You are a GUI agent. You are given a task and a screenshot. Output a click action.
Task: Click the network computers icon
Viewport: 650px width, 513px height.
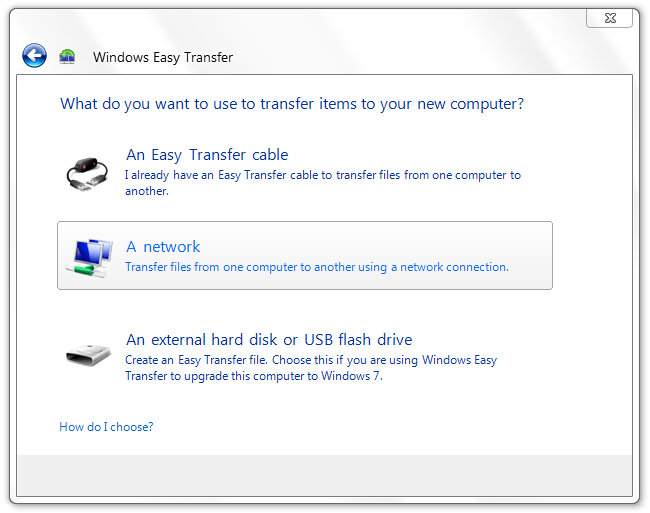[x=90, y=256]
